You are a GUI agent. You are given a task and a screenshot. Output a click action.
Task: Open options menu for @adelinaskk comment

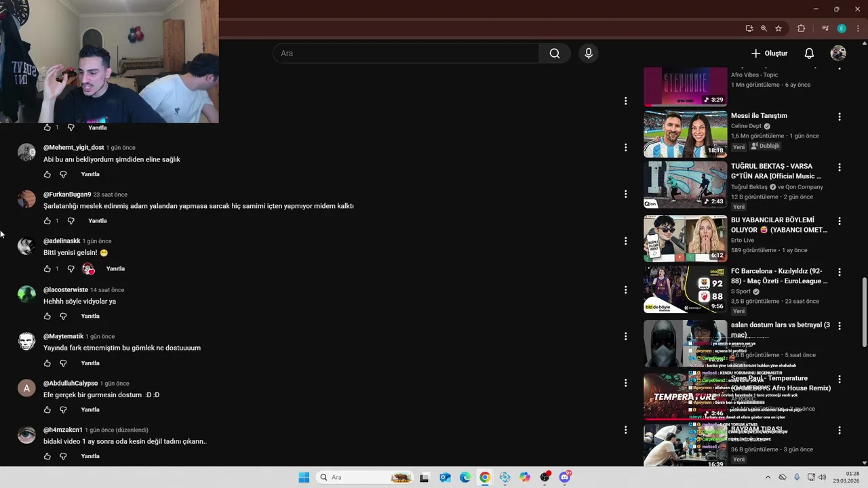point(625,241)
